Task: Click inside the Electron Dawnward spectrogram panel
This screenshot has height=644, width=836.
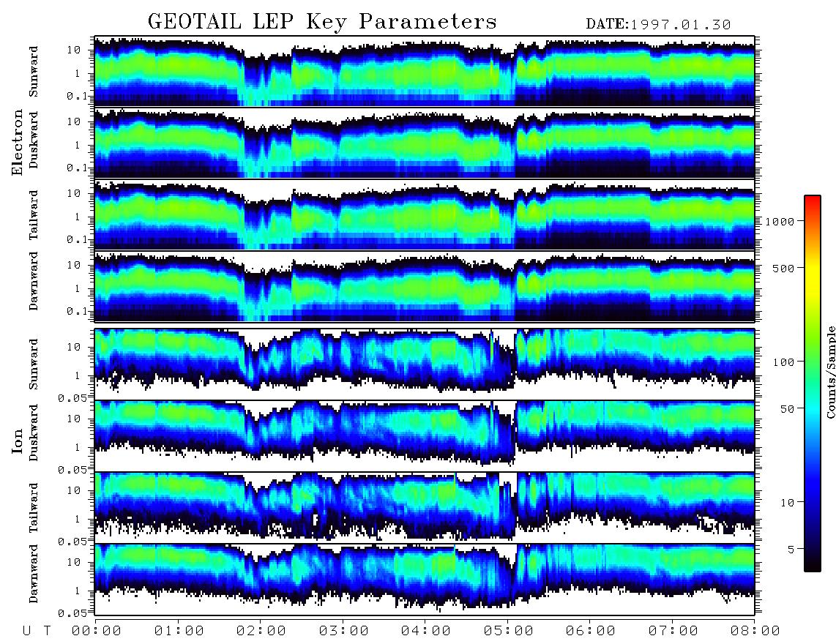Action: (x=425, y=287)
